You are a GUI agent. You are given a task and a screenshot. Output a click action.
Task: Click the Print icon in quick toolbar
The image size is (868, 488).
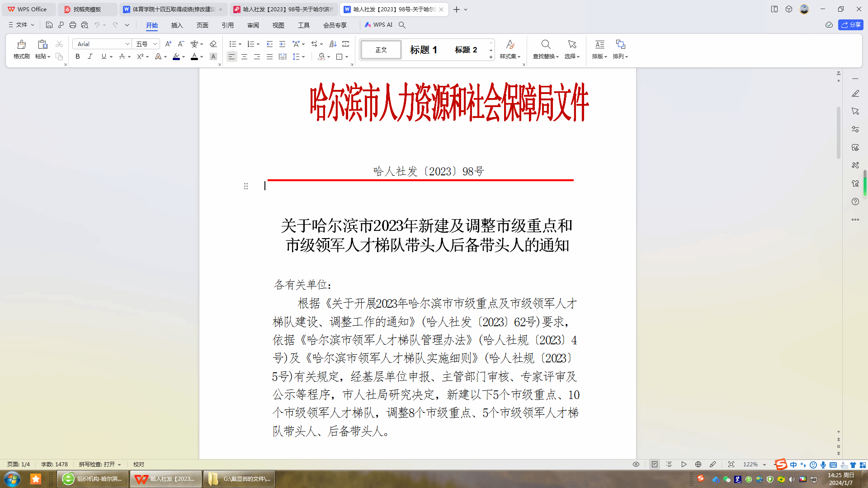click(x=73, y=25)
